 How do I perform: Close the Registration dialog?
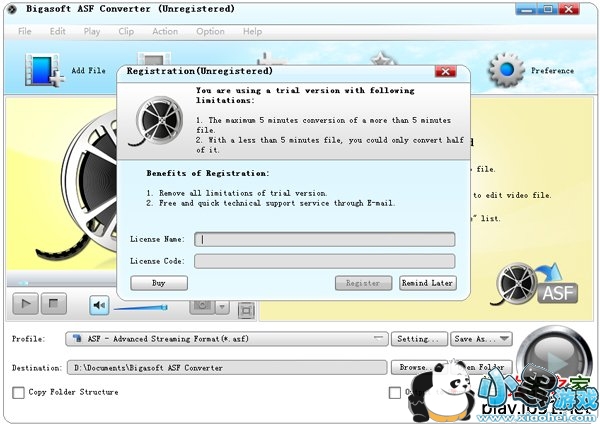click(x=445, y=71)
